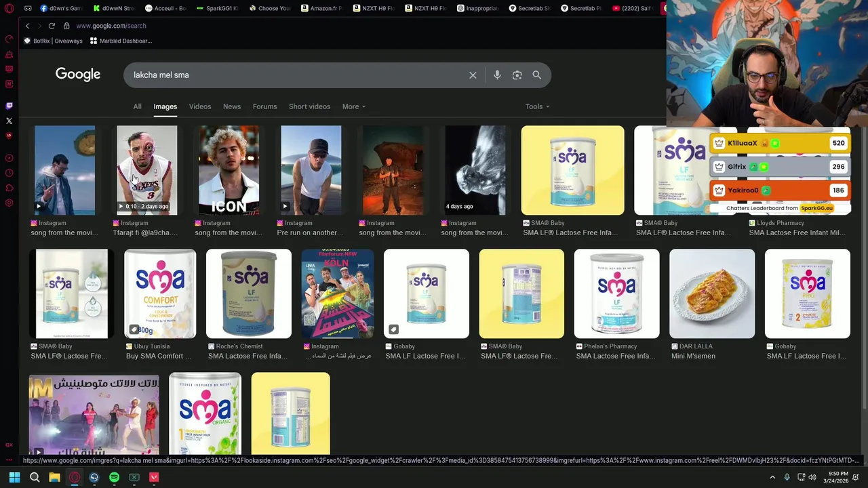Screen dimensions: 868x488
Task: Switch to the d0wwN Stre Kick tab
Action: [x=114, y=8]
